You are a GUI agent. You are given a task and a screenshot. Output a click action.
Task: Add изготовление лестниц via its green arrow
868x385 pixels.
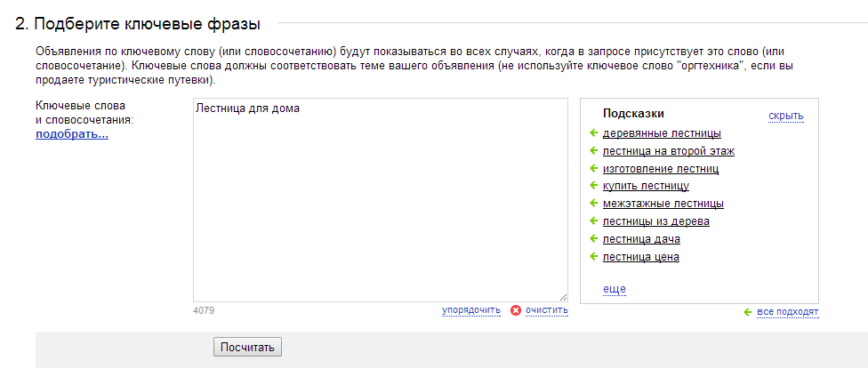click(593, 168)
